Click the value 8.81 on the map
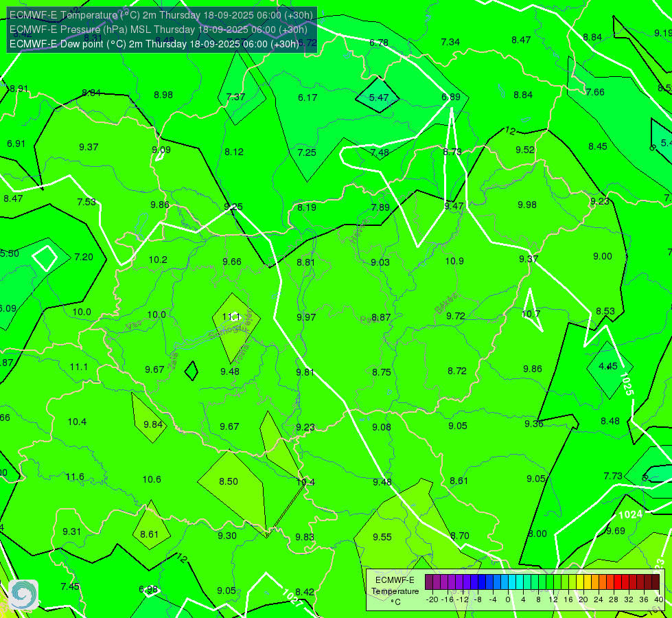This screenshot has height=618, width=672. click(x=305, y=262)
